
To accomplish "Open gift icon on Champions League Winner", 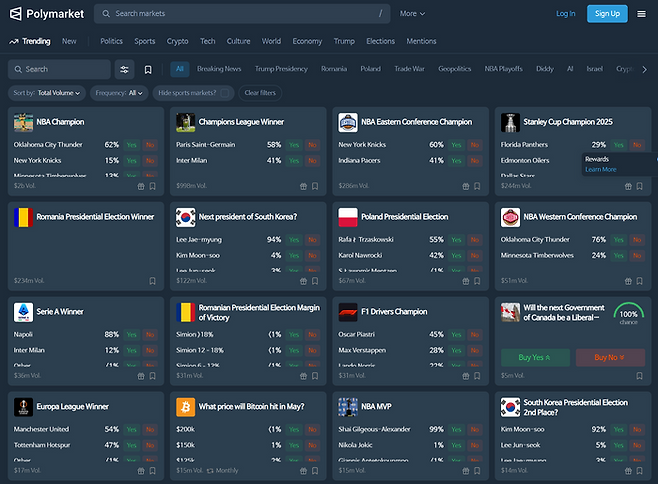I will pyautogui.click(x=303, y=186).
